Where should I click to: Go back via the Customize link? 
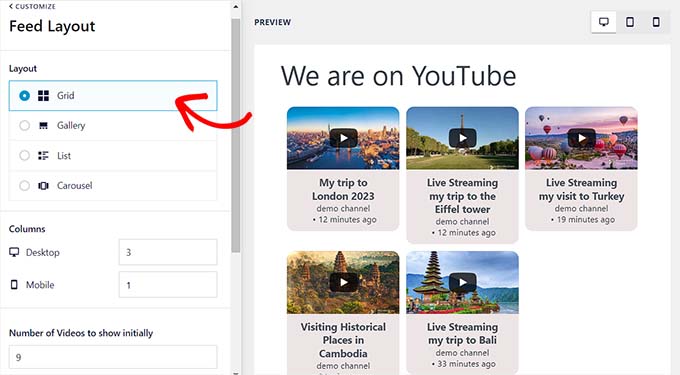tap(32, 7)
